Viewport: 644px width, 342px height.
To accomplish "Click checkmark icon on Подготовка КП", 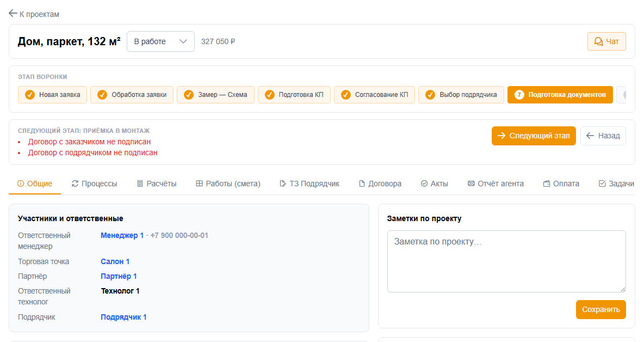I will pyautogui.click(x=269, y=95).
